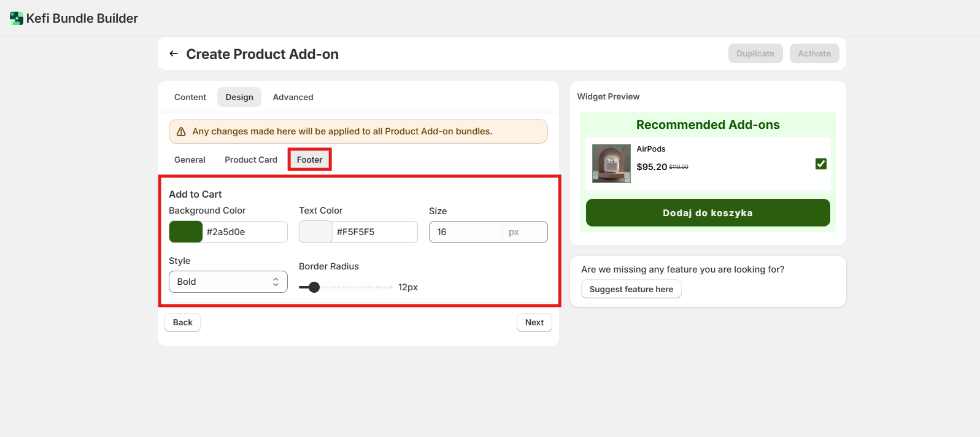Click the green Background Color swatch

point(186,232)
